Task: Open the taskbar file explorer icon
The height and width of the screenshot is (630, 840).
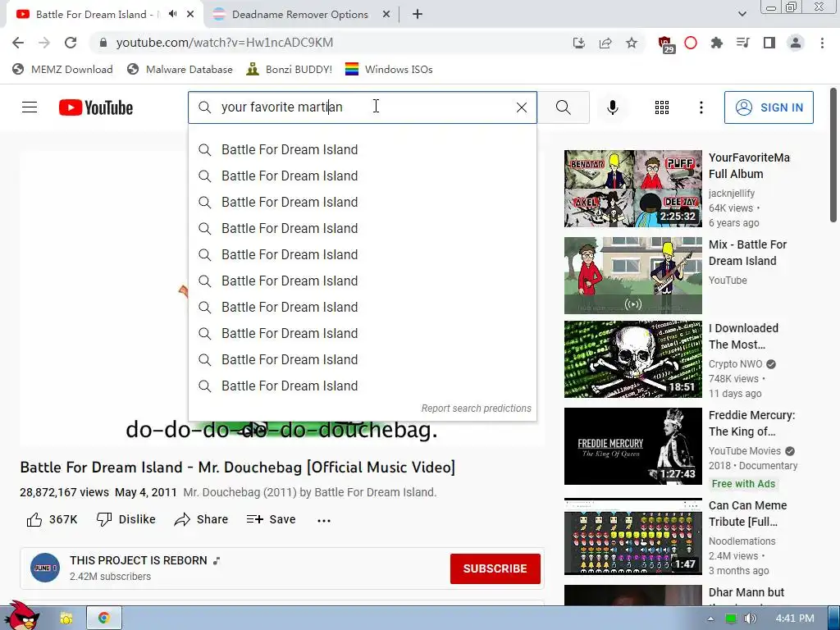Action: click(66, 619)
